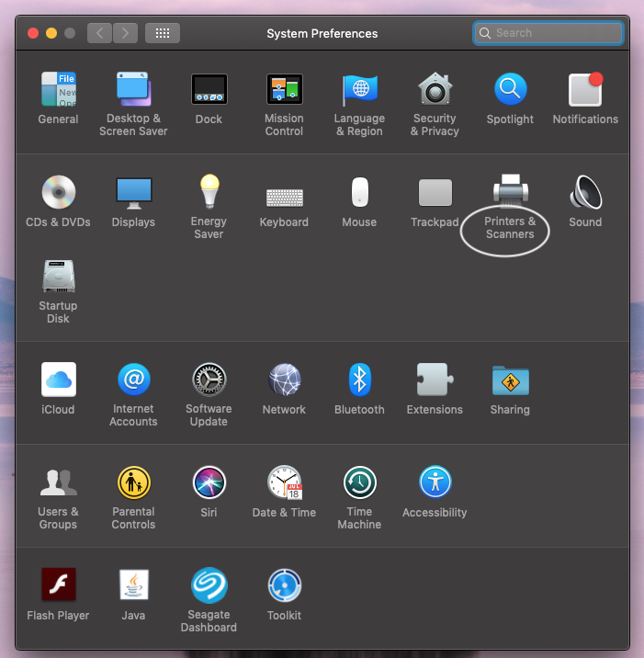Open Seagate Dashboard pane
644x658 pixels.
point(209,585)
